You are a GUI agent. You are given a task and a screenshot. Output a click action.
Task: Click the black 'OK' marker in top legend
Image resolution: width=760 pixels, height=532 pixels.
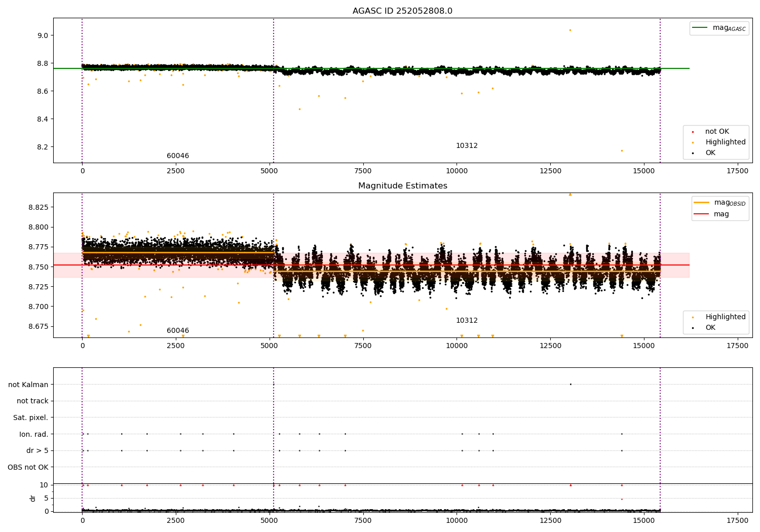(693, 153)
